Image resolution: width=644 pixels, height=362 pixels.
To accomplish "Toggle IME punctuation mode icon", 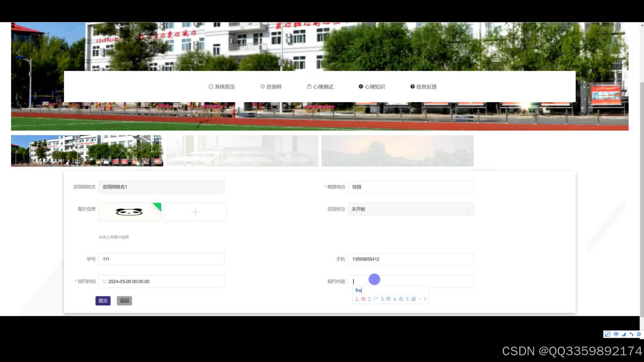I will tap(632, 334).
